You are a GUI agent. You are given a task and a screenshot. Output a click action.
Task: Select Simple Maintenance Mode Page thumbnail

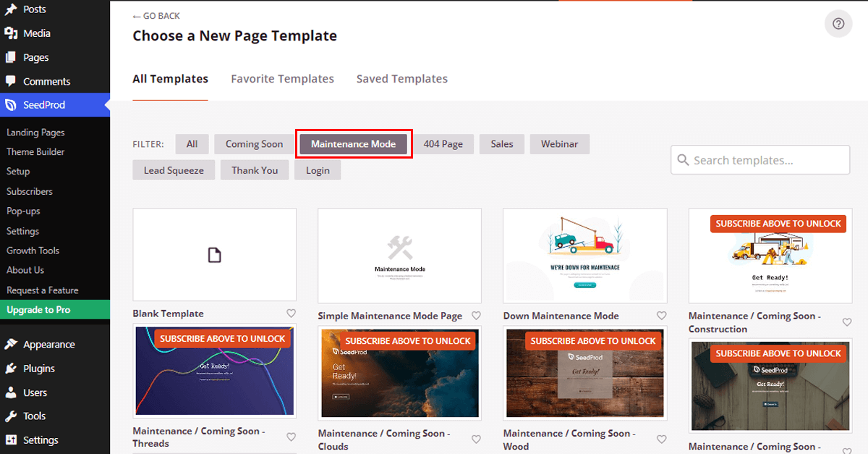(400, 256)
